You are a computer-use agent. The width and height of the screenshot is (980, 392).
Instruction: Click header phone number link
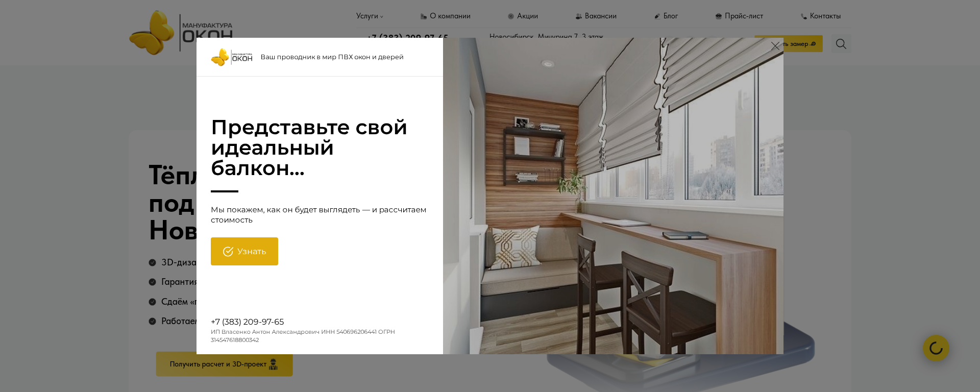coord(408,36)
